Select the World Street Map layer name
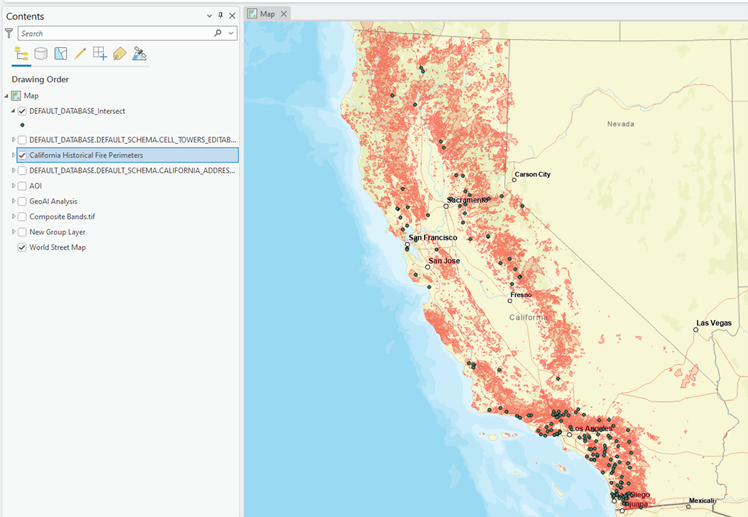 57,247
